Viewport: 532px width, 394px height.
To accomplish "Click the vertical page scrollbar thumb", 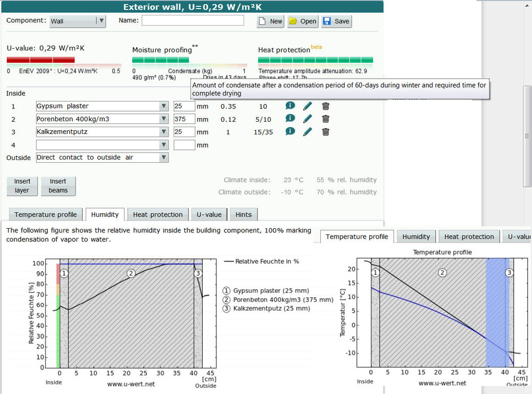I will 527,136.
